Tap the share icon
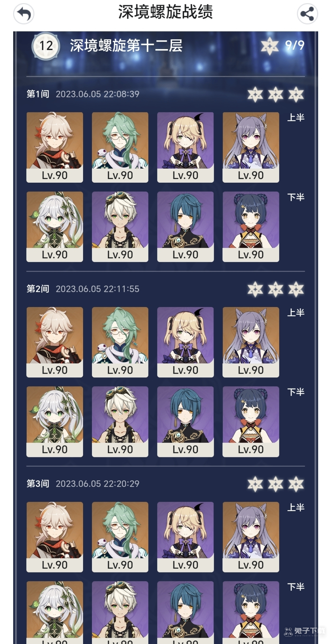 [x=307, y=14]
